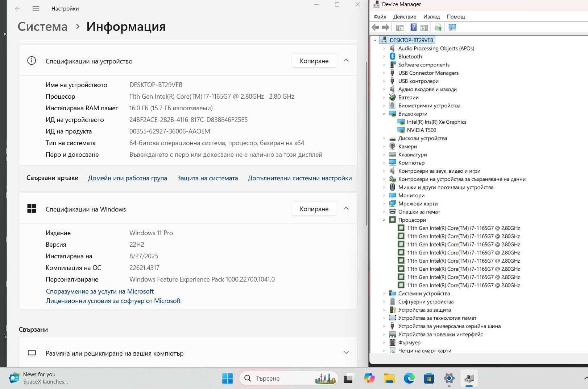
Task: Click the Батерии battery icon
Action: click(392, 97)
